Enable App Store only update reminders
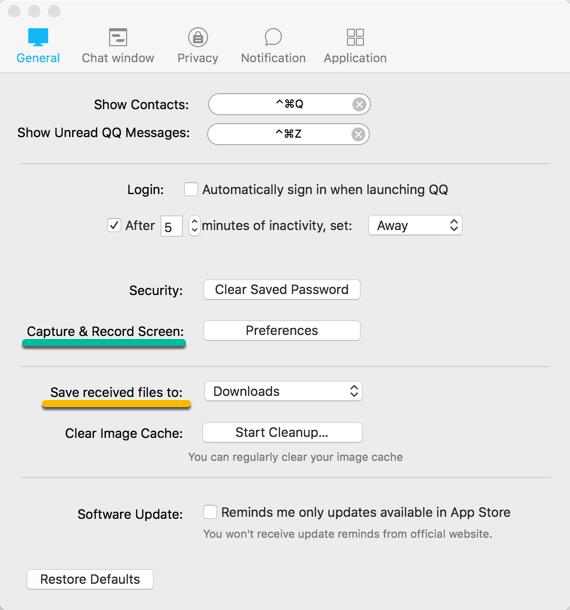 (x=210, y=512)
